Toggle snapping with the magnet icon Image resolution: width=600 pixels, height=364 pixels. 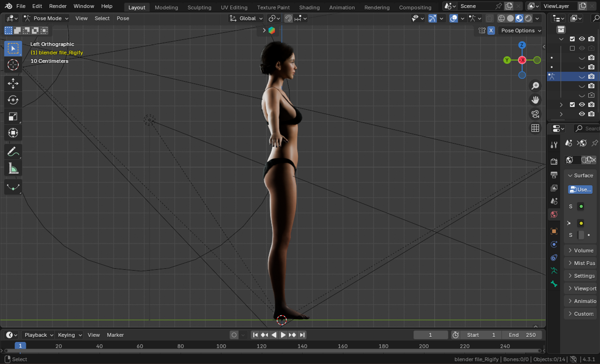pyautogui.click(x=288, y=18)
